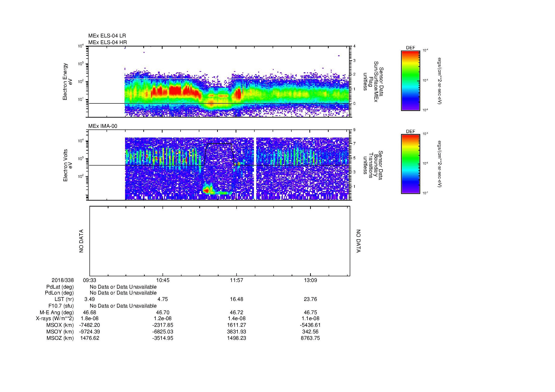
Task: Click 'Boundary Transitions' right-axis label
Action: point(373,165)
